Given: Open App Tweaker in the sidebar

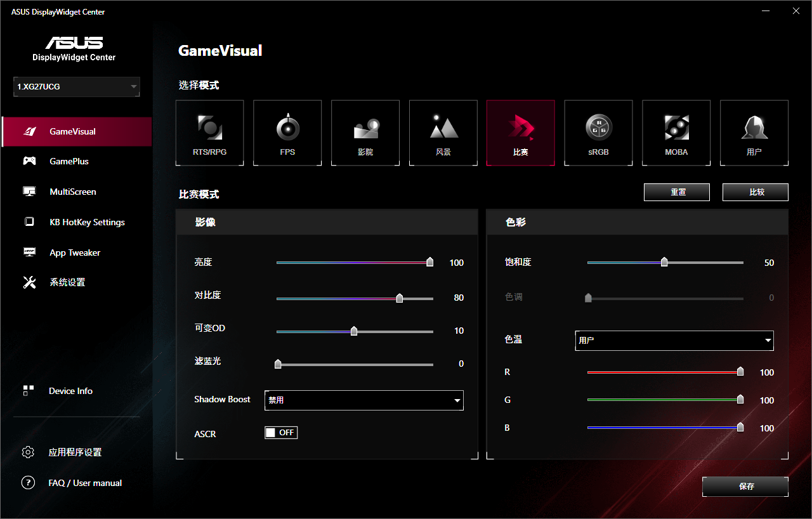Looking at the screenshot, I should tap(74, 253).
